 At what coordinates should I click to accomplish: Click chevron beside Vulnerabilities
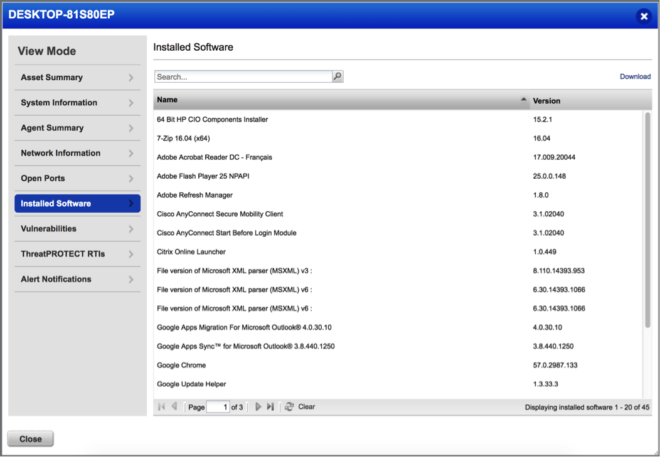131,229
